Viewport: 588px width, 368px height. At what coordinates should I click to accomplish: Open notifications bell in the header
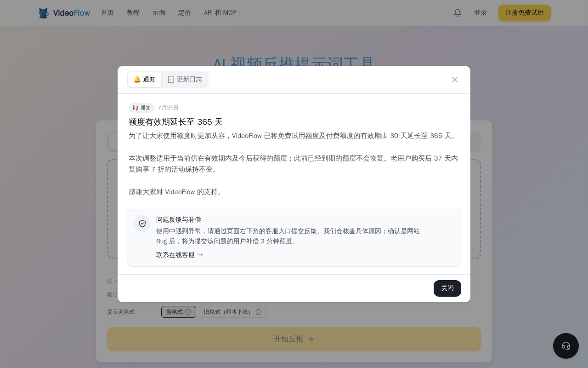tap(458, 13)
